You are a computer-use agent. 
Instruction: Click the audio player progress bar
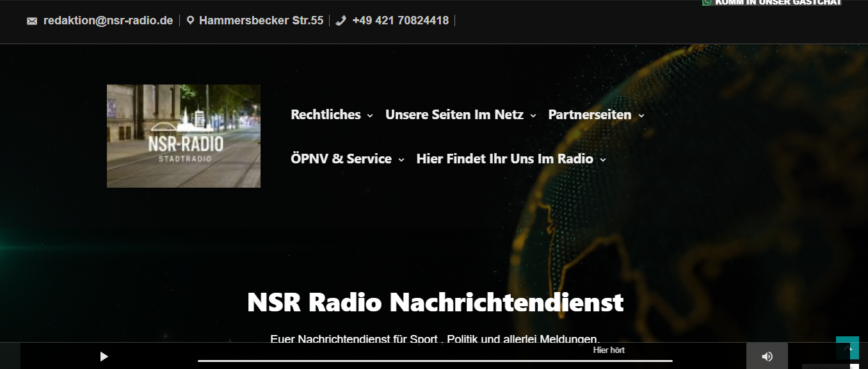[435, 361]
